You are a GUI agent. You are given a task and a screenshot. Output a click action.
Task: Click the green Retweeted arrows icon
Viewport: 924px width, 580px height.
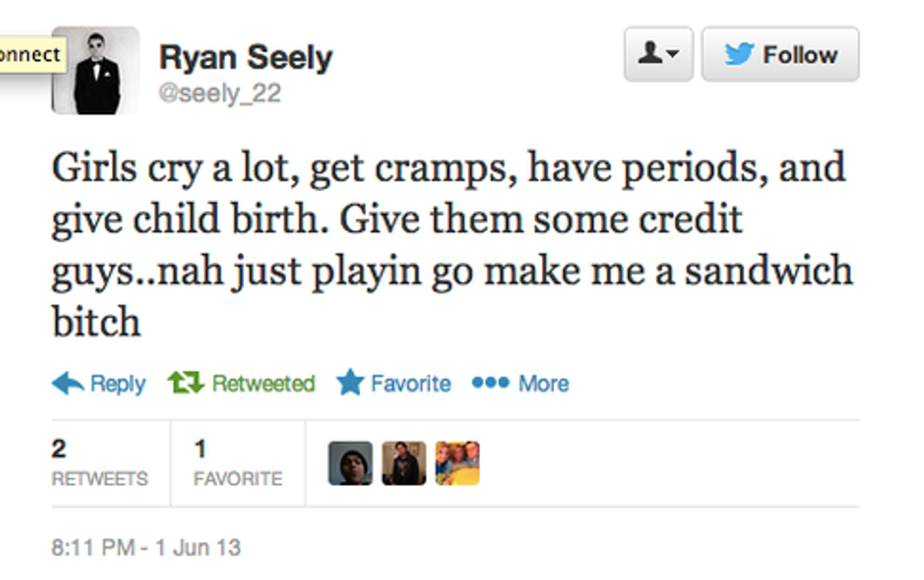tap(187, 383)
